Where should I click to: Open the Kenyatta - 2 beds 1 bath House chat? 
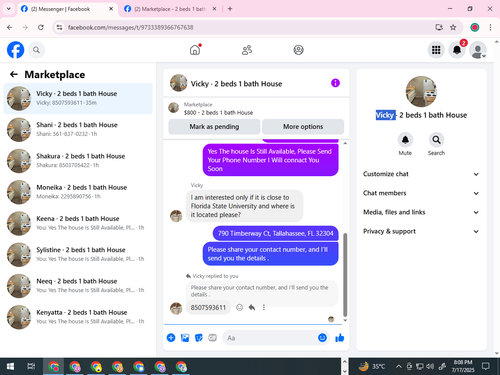[x=78, y=317]
